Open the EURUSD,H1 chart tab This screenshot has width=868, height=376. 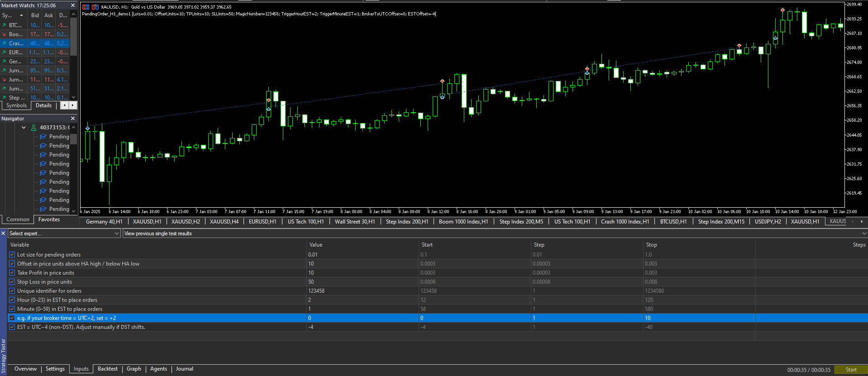(x=262, y=222)
